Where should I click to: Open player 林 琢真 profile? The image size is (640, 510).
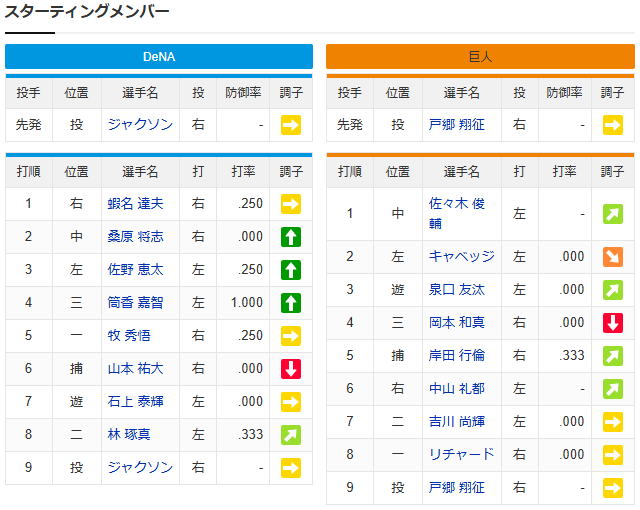(129, 435)
